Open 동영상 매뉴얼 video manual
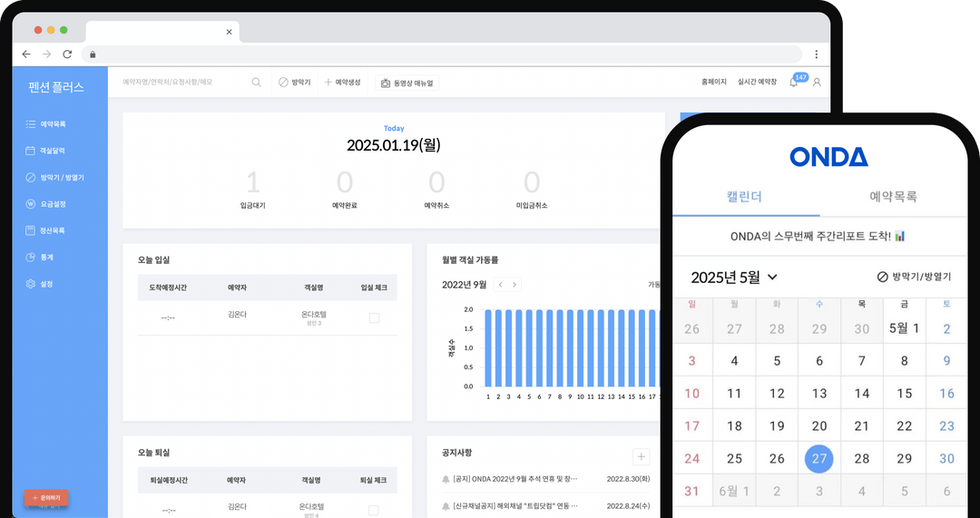Viewport: 980px width, 518px height. point(407,83)
